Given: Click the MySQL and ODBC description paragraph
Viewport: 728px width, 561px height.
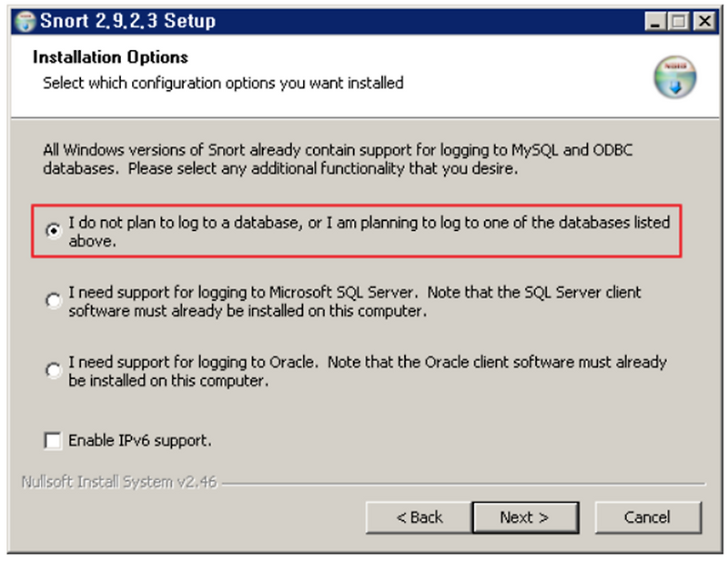Looking at the screenshot, I should [338, 159].
